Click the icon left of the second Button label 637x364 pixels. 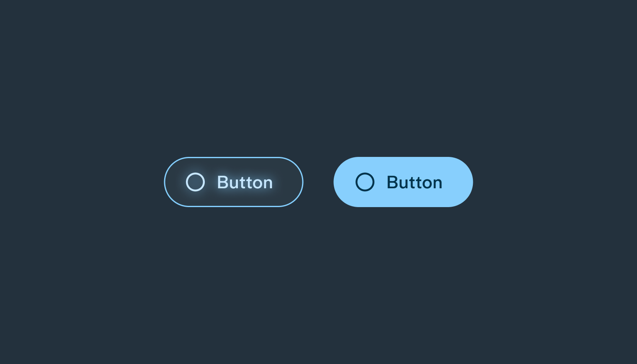365,182
